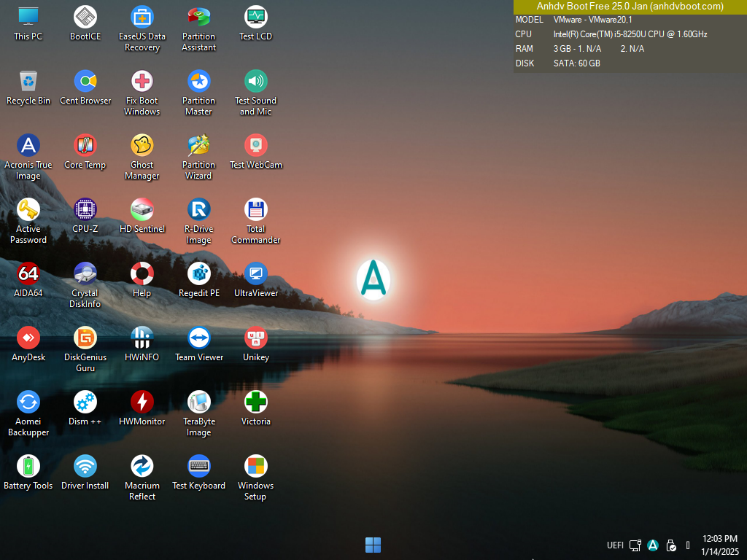The image size is (747, 560).
Task: Click the UEFI label in taskbar
Action: point(615,545)
